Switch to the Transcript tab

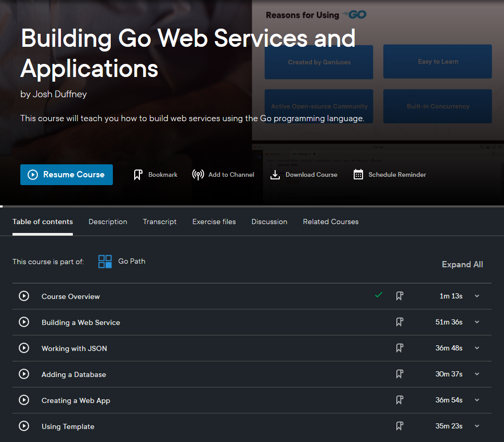(160, 222)
